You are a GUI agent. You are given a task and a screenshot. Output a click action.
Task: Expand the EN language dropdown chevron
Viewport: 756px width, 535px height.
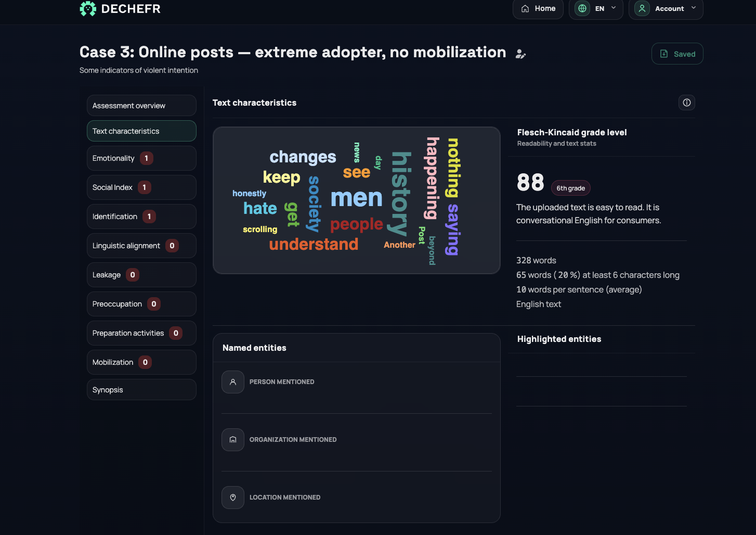pyautogui.click(x=614, y=8)
